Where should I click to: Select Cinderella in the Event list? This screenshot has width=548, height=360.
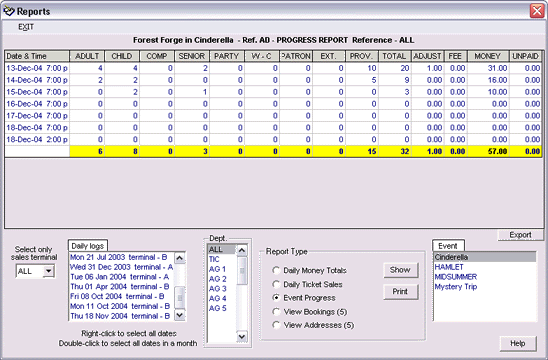[485, 257]
